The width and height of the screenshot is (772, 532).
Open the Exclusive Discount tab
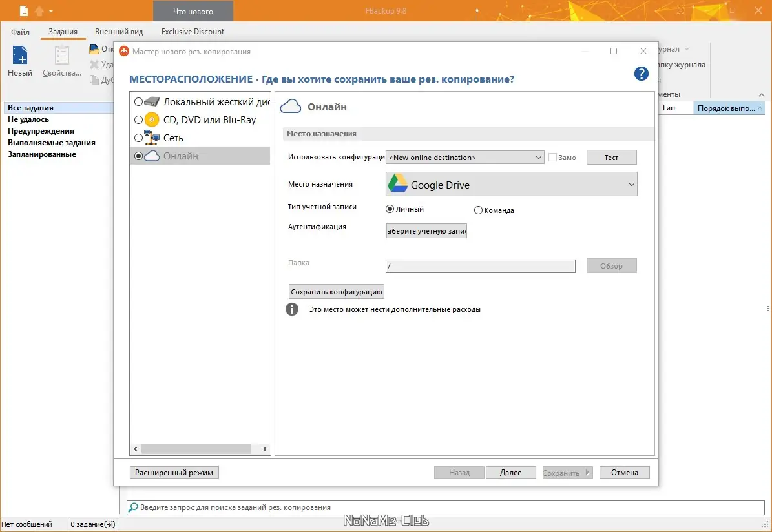(x=193, y=32)
